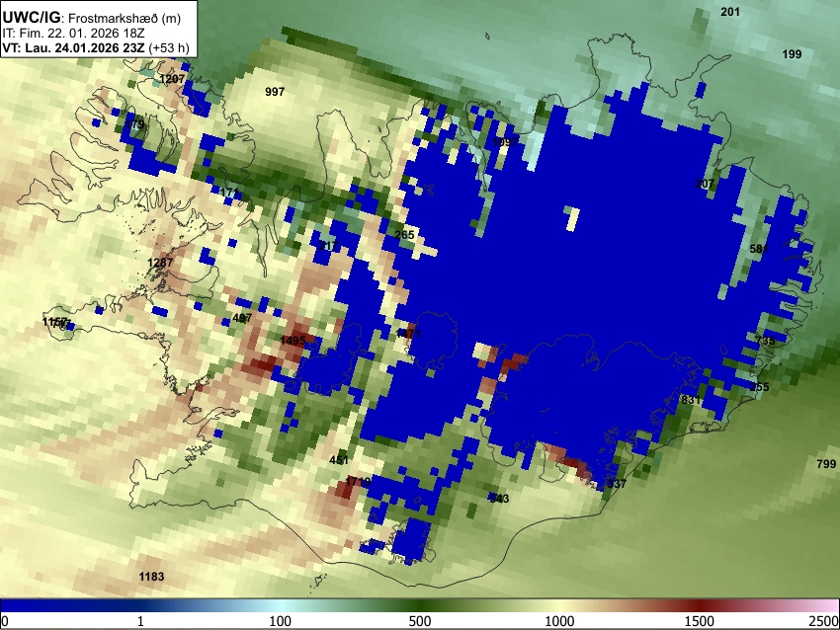
Task: Click the map value 1097
Action: [x=505, y=142]
